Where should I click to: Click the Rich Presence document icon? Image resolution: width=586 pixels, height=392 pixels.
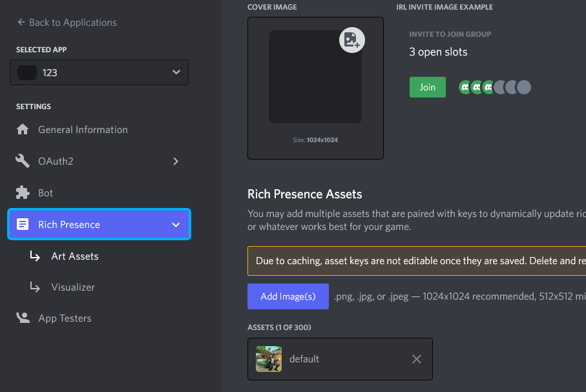point(23,224)
